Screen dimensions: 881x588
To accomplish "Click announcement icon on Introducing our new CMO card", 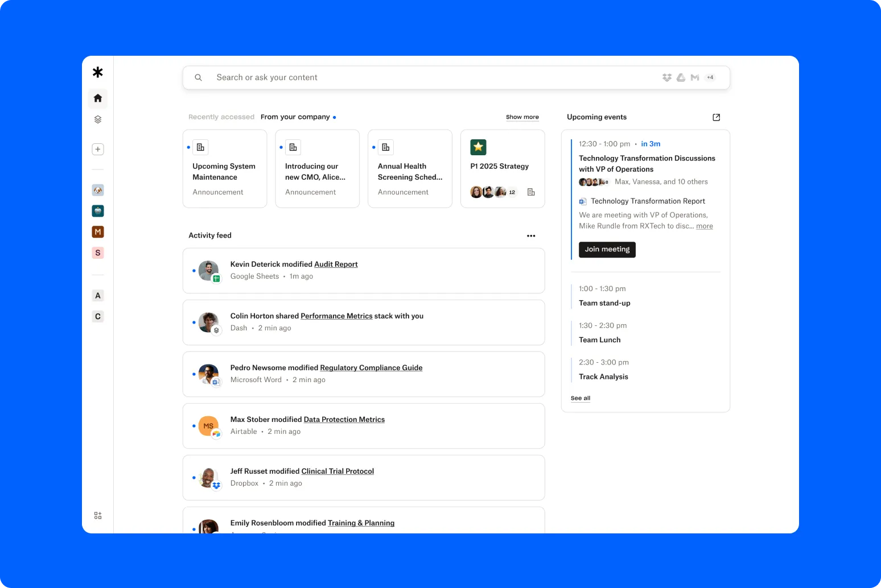I will coord(293,147).
